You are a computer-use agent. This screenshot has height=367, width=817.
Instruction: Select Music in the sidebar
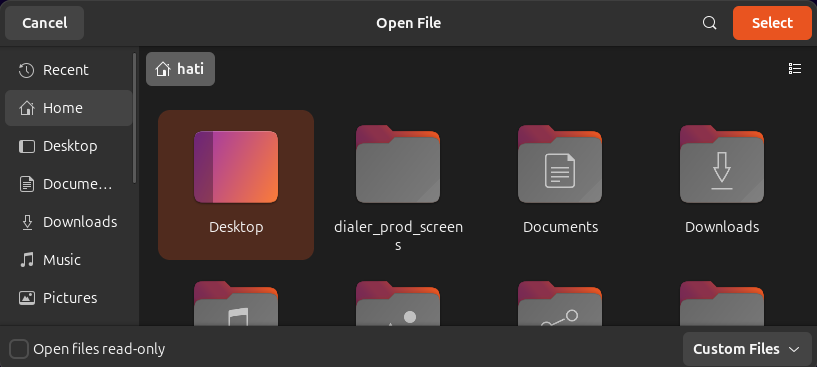click(x=69, y=260)
